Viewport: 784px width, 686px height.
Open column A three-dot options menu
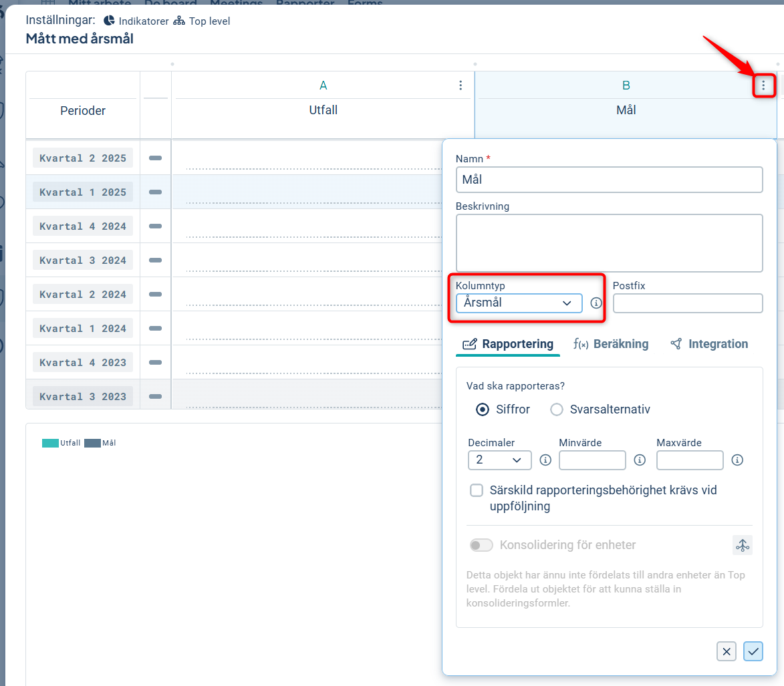(461, 85)
